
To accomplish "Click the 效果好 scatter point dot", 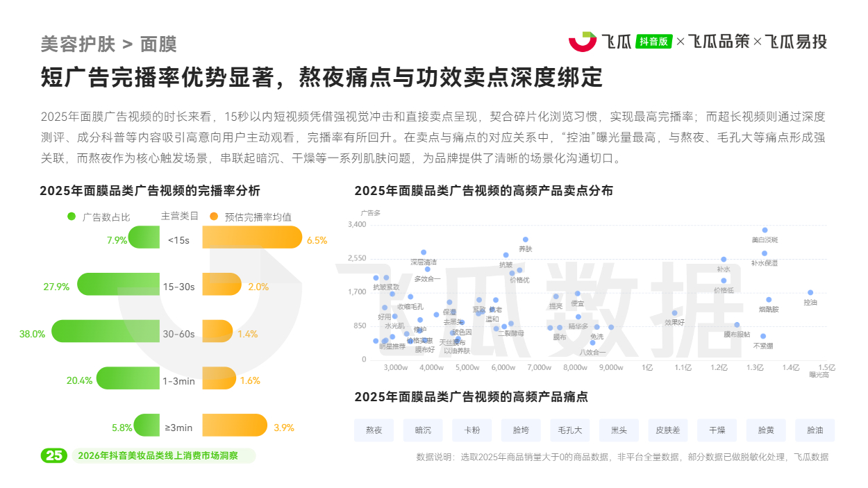I will click(674, 313).
